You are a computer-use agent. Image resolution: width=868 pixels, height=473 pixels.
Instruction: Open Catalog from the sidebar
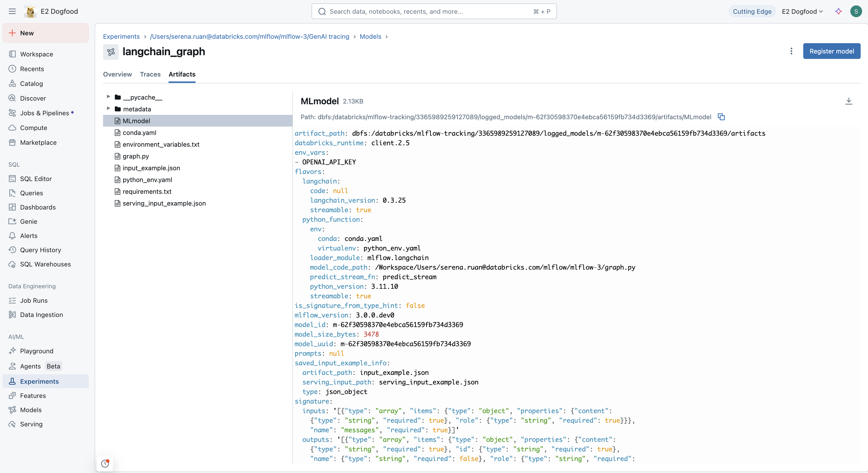tap(31, 84)
